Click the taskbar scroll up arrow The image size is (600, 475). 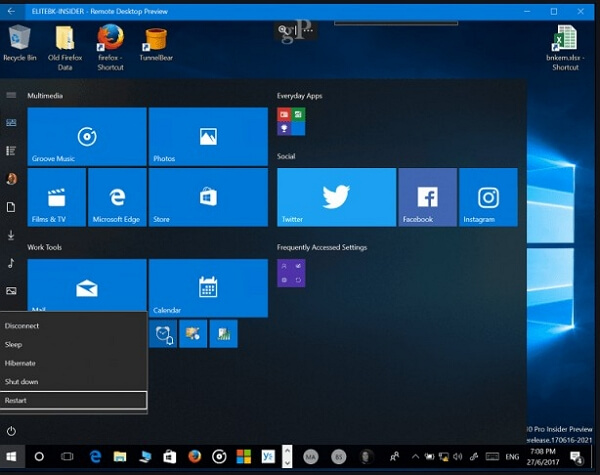pyautogui.click(x=287, y=451)
